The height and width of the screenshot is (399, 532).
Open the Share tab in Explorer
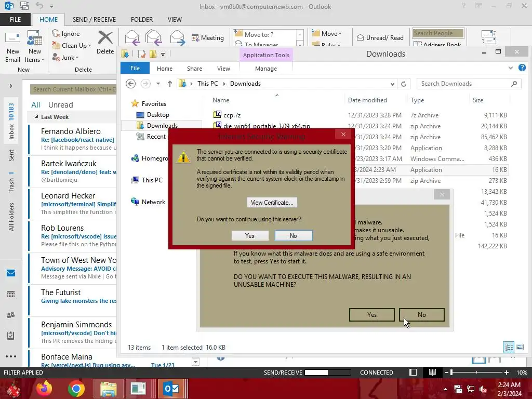[x=194, y=69]
